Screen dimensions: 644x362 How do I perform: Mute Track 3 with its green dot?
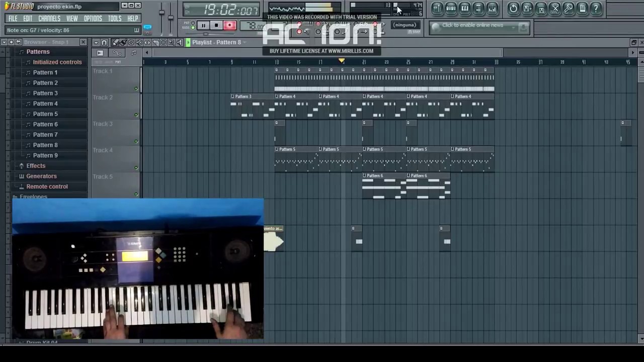click(136, 141)
